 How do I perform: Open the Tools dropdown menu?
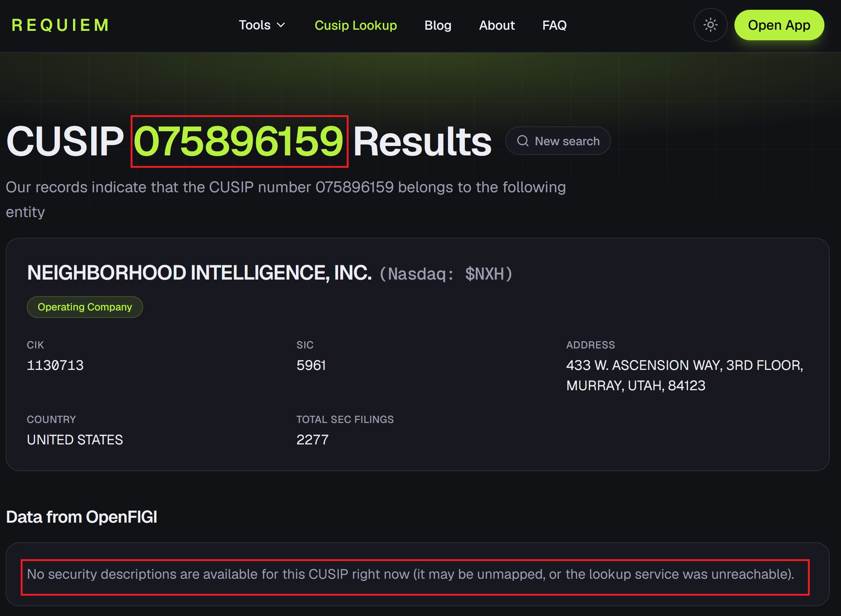262,25
